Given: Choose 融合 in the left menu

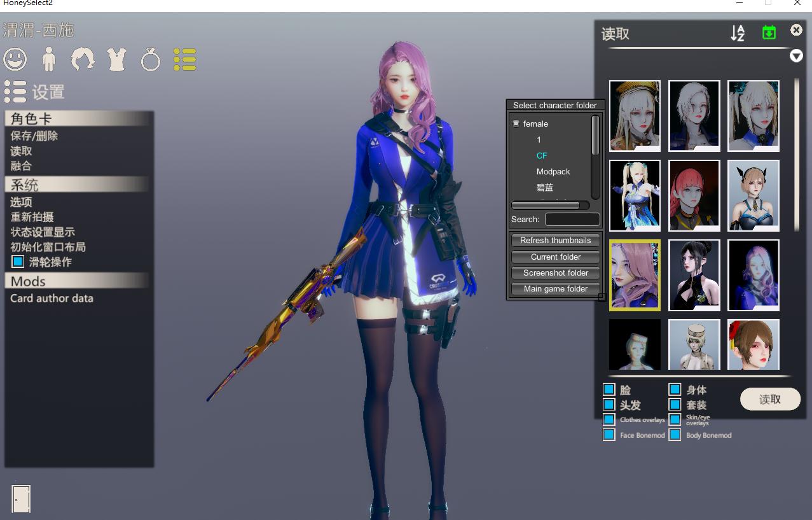Looking at the screenshot, I should 21,165.
